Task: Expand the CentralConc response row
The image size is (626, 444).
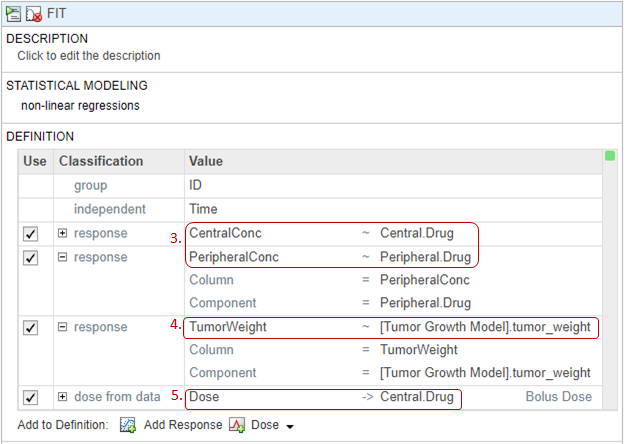Action: pyautogui.click(x=62, y=234)
